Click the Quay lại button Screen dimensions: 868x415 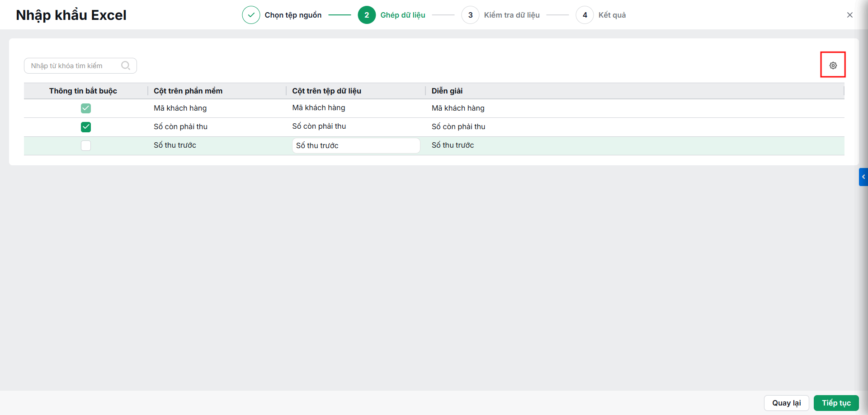[786, 403]
